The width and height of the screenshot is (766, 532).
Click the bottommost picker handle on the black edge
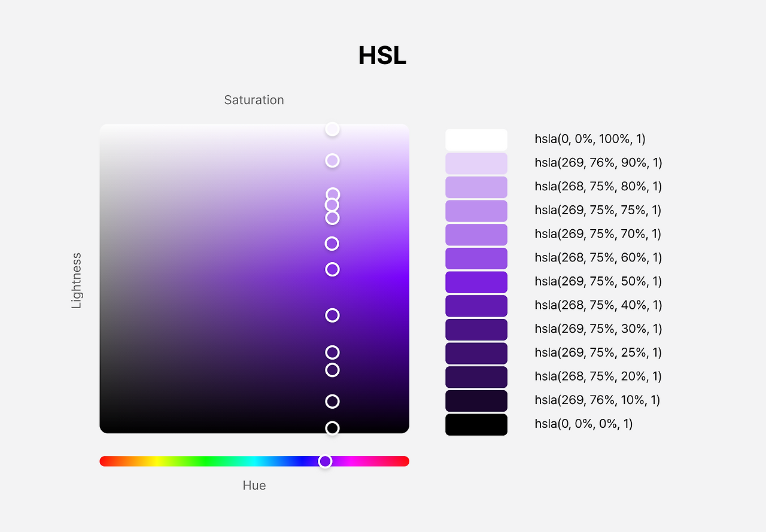click(332, 428)
